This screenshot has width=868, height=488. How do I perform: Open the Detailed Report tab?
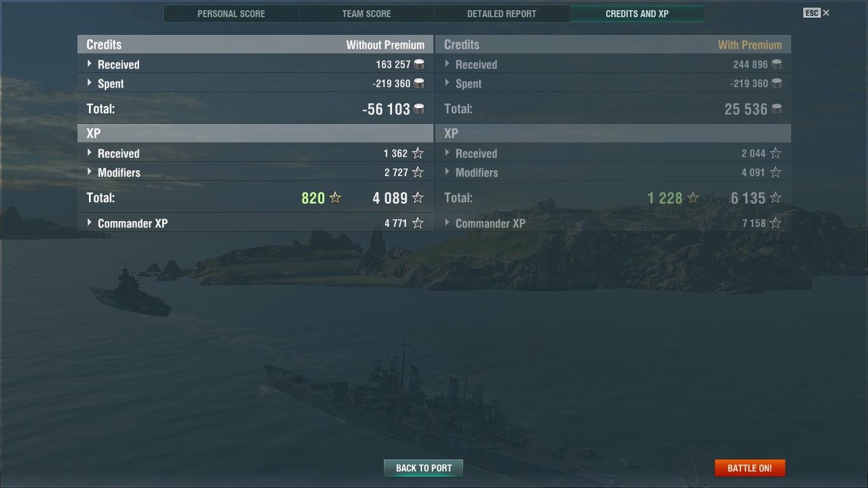point(502,13)
